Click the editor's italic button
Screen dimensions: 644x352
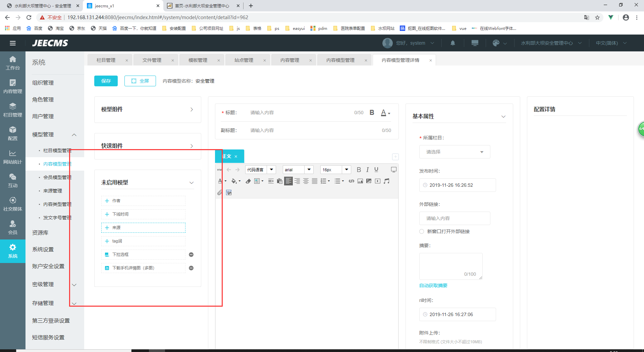tap(368, 170)
